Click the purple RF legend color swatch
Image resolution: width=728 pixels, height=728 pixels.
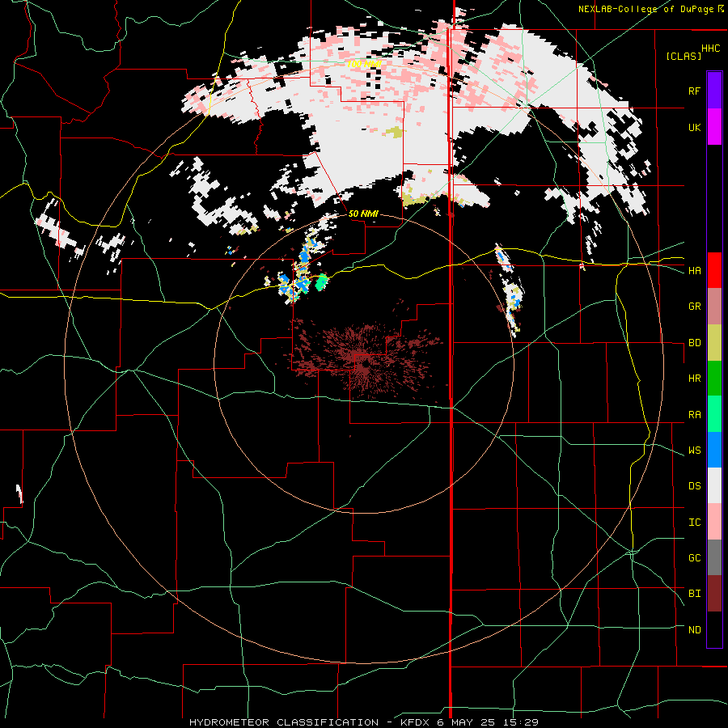point(714,91)
